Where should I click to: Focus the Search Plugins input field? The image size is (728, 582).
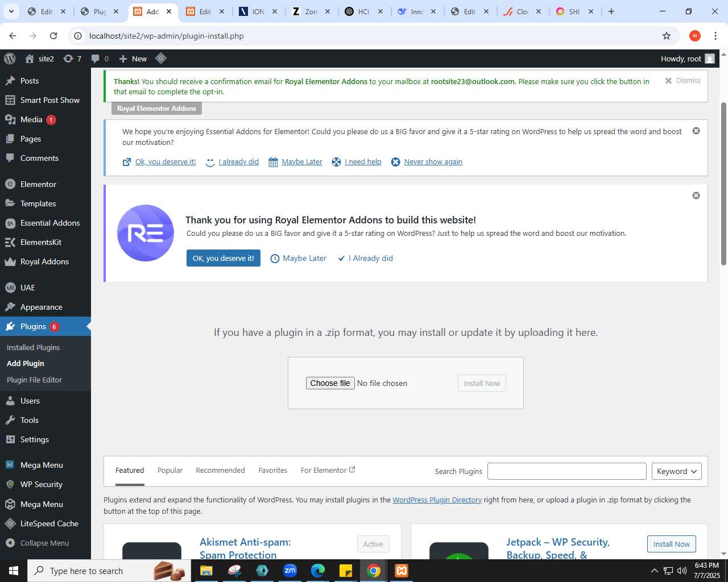point(567,471)
